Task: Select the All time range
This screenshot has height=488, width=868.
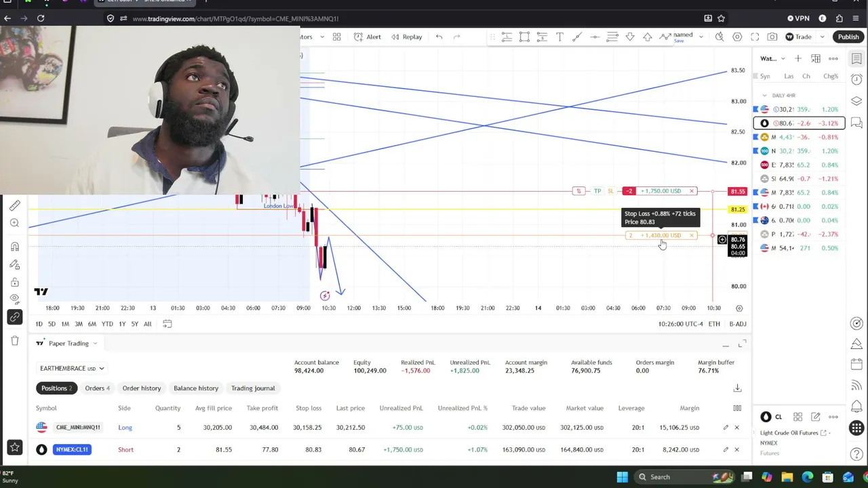Action: [x=147, y=324]
